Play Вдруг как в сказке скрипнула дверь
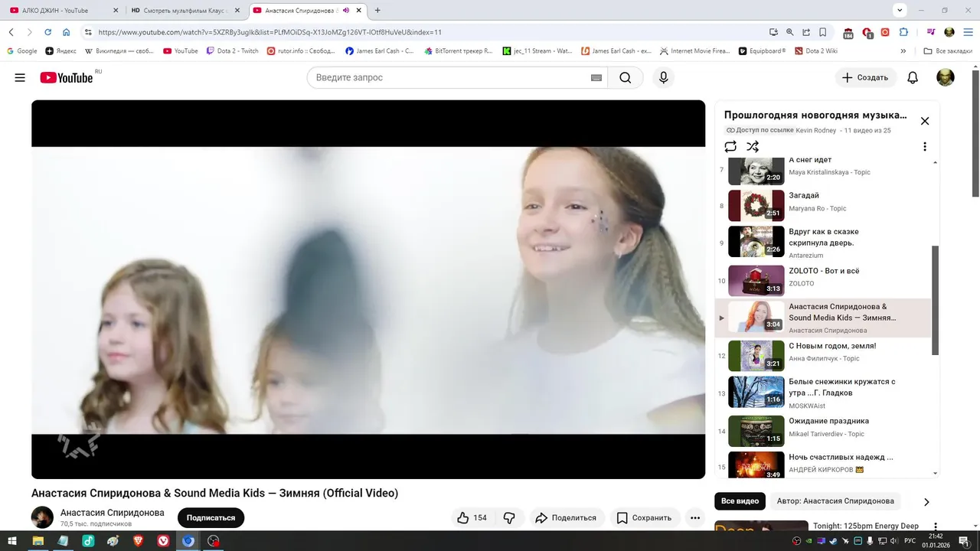980x551 pixels. pos(824,242)
